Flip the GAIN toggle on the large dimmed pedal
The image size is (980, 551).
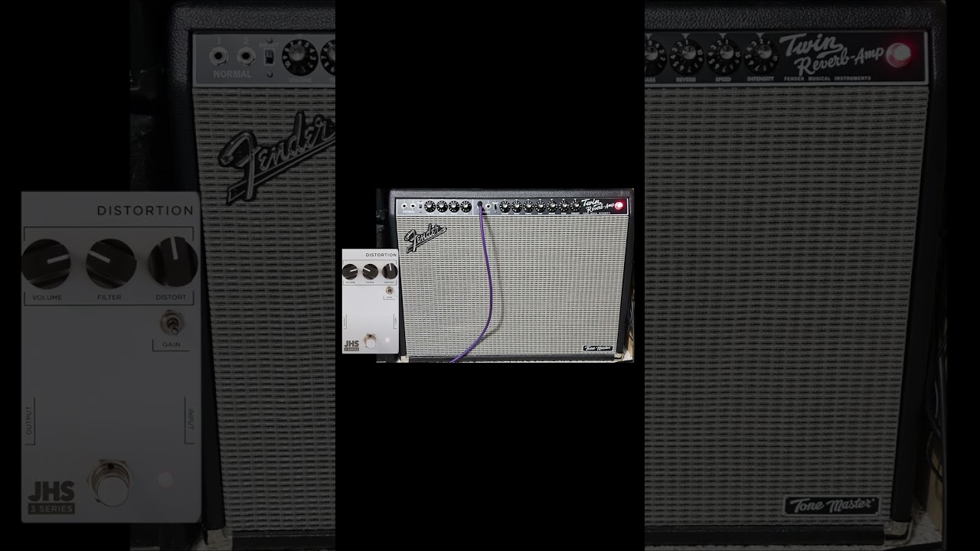pos(171,323)
